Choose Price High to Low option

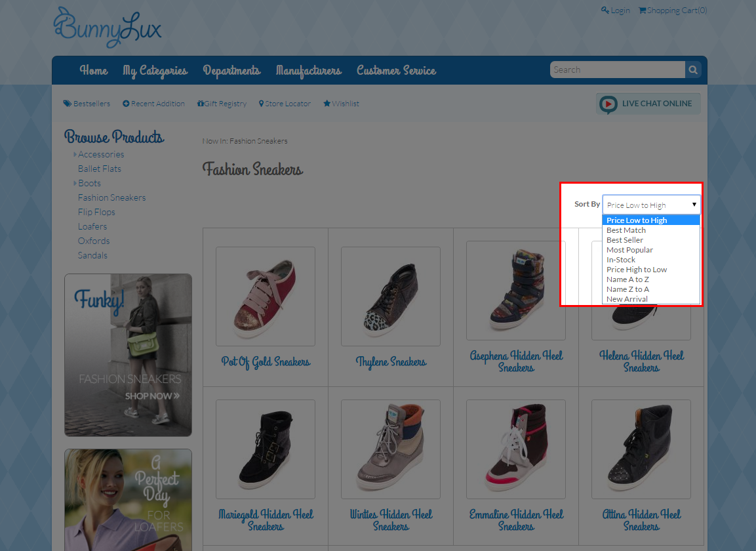click(651, 270)
